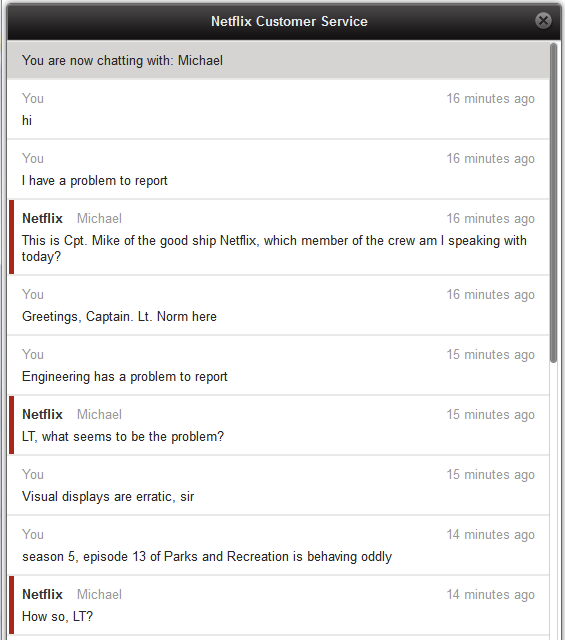Click the 'Engineering has a problem to report' message
The height and width of the screenshot is (640, 565).
click(125, 377)
